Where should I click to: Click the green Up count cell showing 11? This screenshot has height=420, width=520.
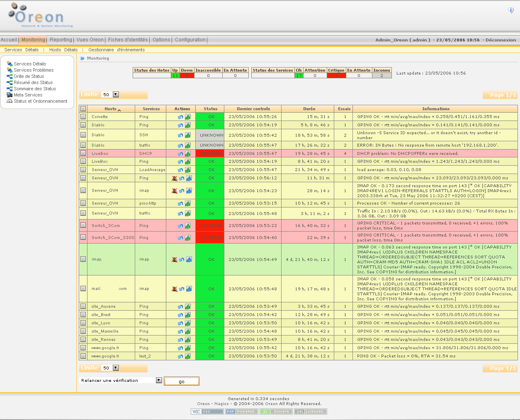[x=175, y=75]
